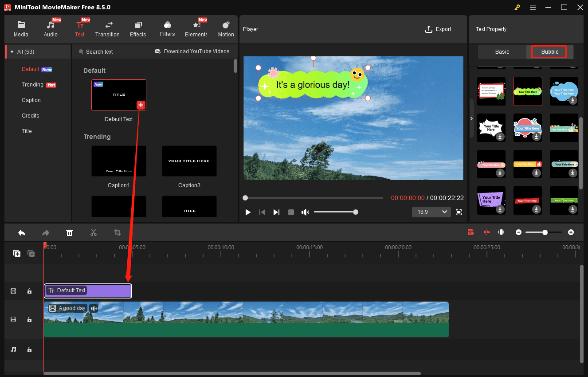Open the Motion panel
This screenshot has height=377, width=588.
click(226, 29)
